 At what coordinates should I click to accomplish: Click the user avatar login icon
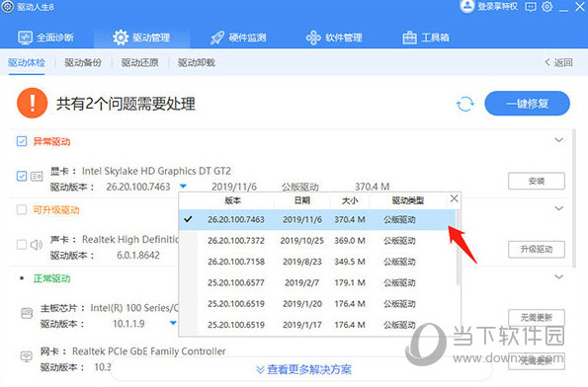(466, 6)
